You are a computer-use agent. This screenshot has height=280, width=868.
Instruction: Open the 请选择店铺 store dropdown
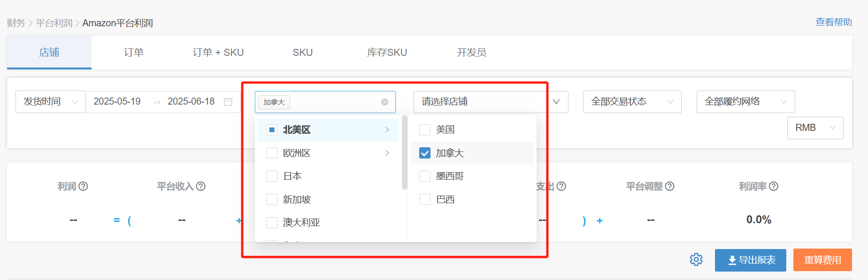tap(491, 102)
